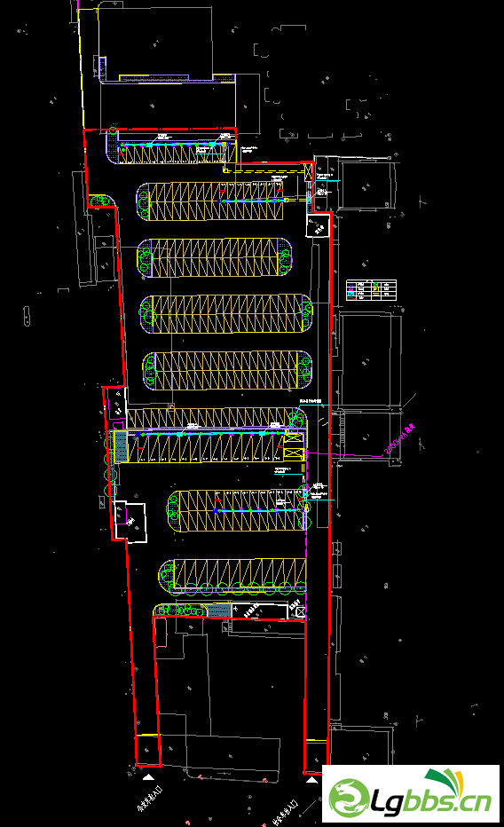Viewport: 504px width, 827px height.
Task: Select the rotated entrance label at bottom left
Action: (150, 799)
